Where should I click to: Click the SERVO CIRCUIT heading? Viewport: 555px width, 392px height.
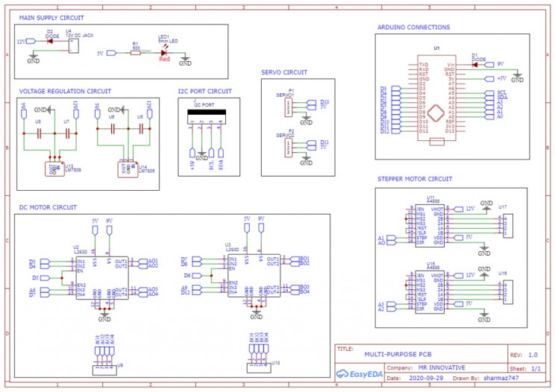pyautogui.click(x=284, y=72)
